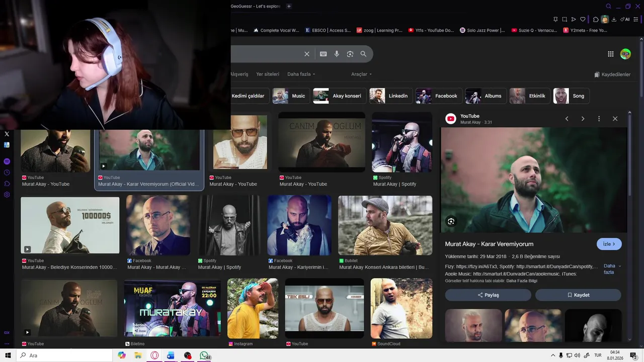The height and width of the screenshot is (362, 644).
Task: Click the Kaydet save button
Action: [x=578, y=295]
